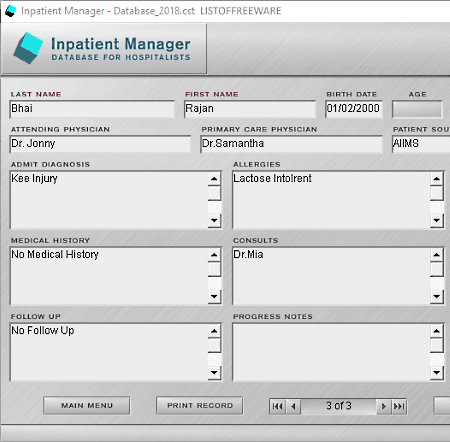Click the Consults scroll up arrow

point(437,255)
